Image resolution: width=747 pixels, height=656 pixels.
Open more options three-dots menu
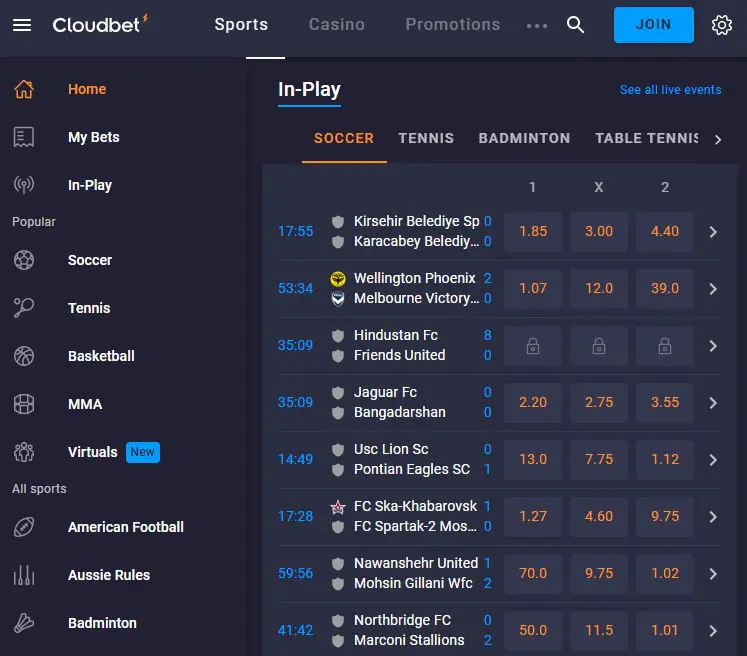(x=537, y=26)
